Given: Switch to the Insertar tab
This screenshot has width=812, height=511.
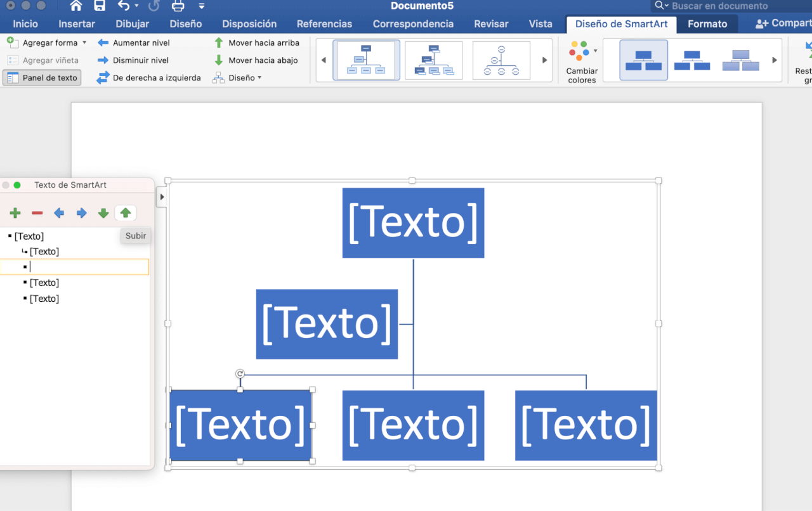Looking at the screenshot, I should click(x=77, y=24).
